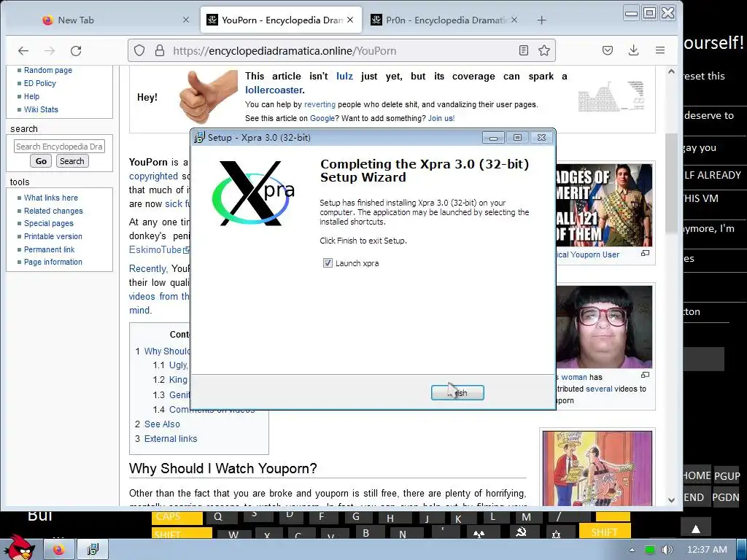Screen dimensions: 747x560
Task: Jump to External links in contents
Action: 171,438
